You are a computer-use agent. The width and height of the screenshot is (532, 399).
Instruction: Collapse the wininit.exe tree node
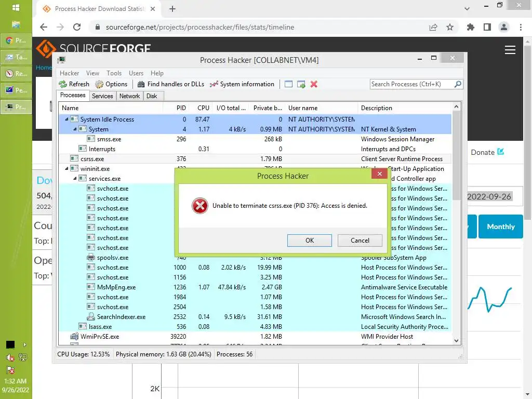(67, 168)
